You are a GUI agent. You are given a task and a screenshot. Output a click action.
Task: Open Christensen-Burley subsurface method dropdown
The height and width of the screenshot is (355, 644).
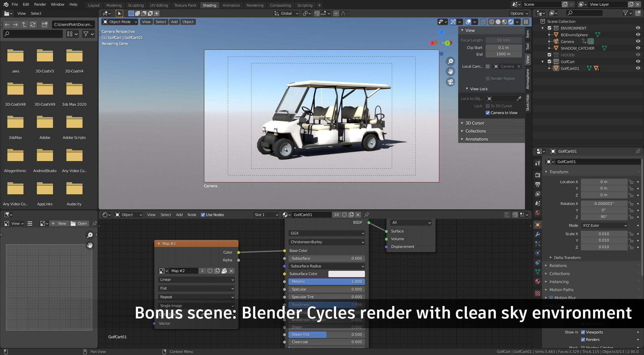click(327, 242)
